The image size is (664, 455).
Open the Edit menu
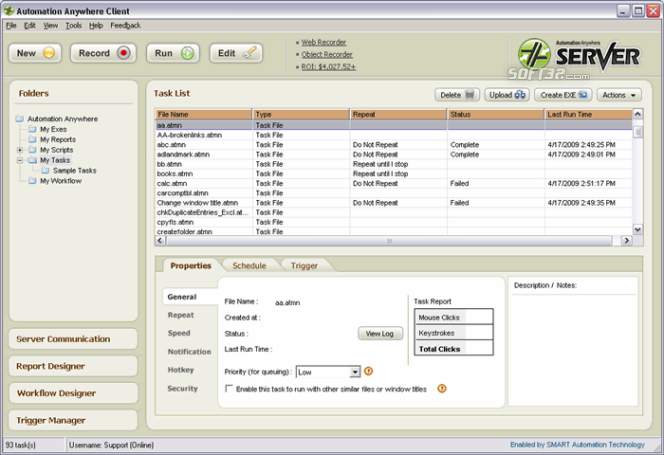tap(30, 25)
